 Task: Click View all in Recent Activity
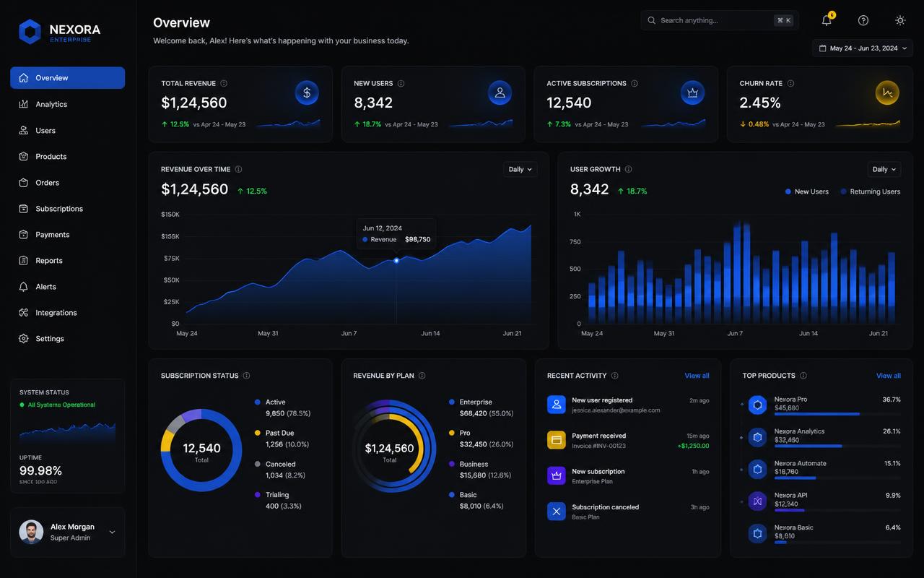point(697,376)
